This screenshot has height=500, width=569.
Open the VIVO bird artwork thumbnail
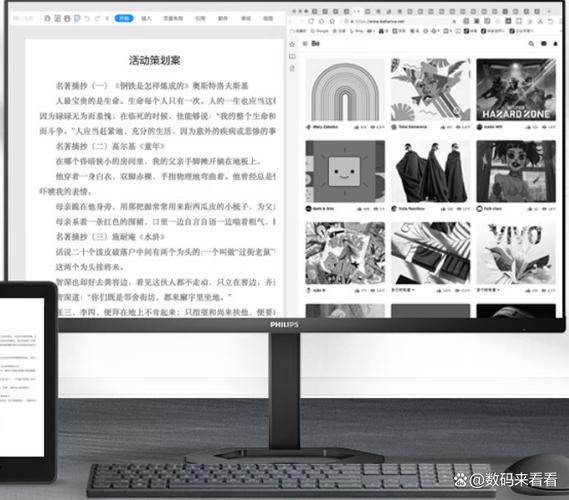point(516,253)
